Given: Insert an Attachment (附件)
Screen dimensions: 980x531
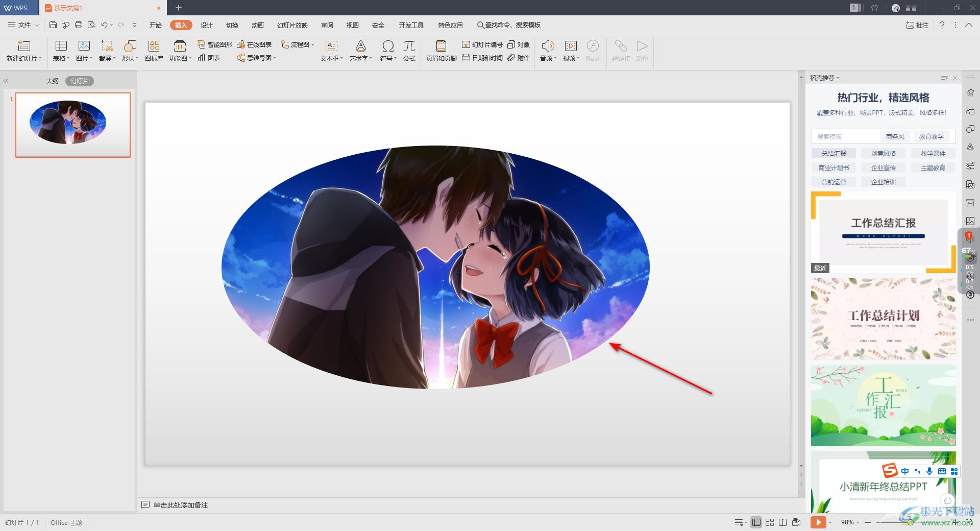Looking at the screenshot, I should click(x=519, y=58).
